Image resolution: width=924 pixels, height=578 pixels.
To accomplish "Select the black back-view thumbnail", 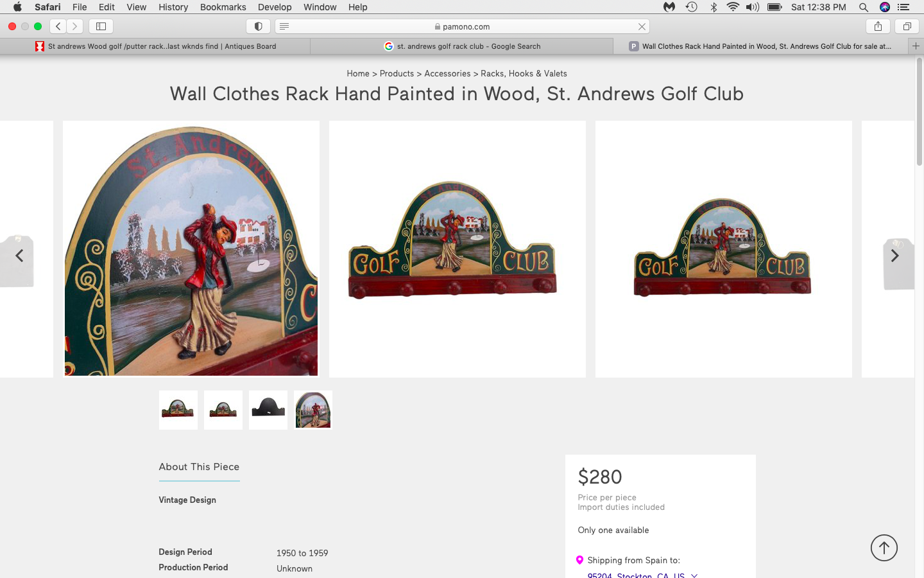I will [x=268, y=410].
